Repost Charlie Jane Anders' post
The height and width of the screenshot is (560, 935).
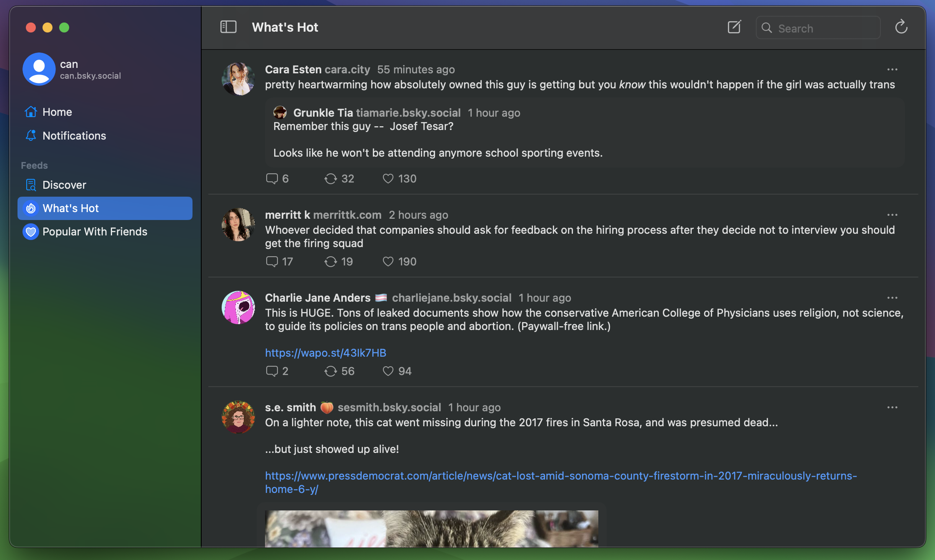pyautogui.click(x=330, y=371)
